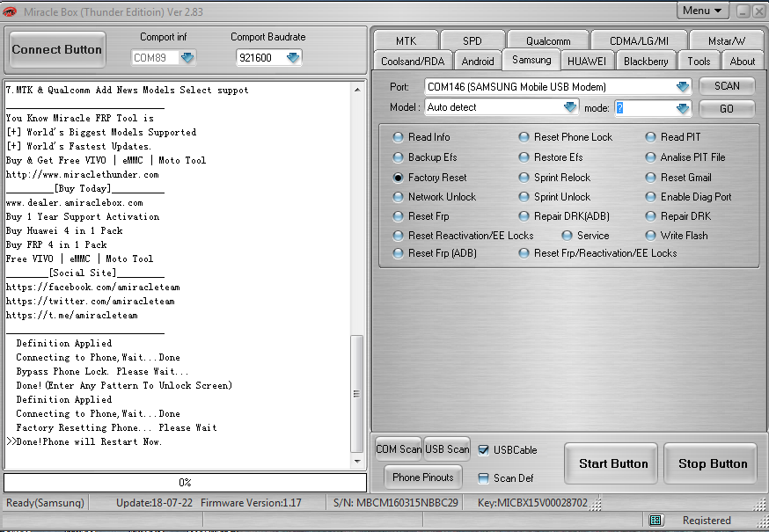Click the COM Scan button

click(399, 449)
